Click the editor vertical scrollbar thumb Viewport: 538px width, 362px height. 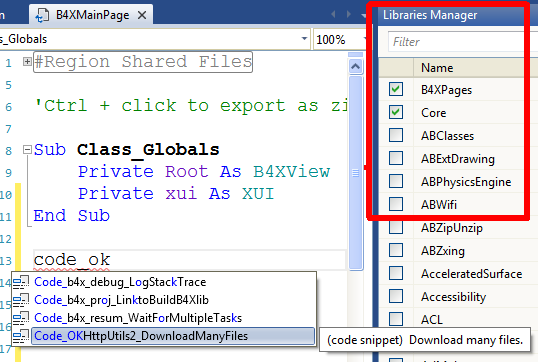(x=355, y=173)
